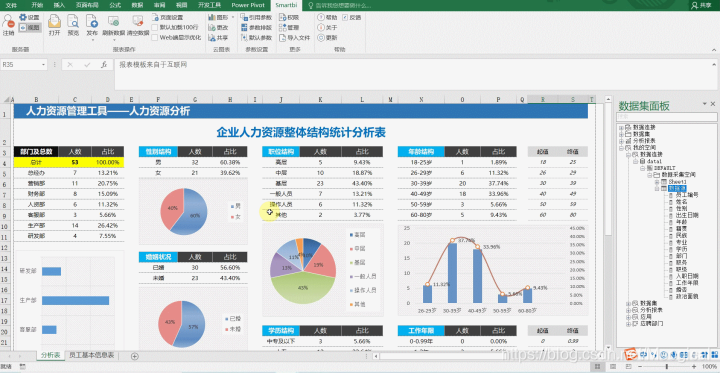Switch to the 公式 Formulas tab
The width and height of the screenshot is (720, 373).
116,5
